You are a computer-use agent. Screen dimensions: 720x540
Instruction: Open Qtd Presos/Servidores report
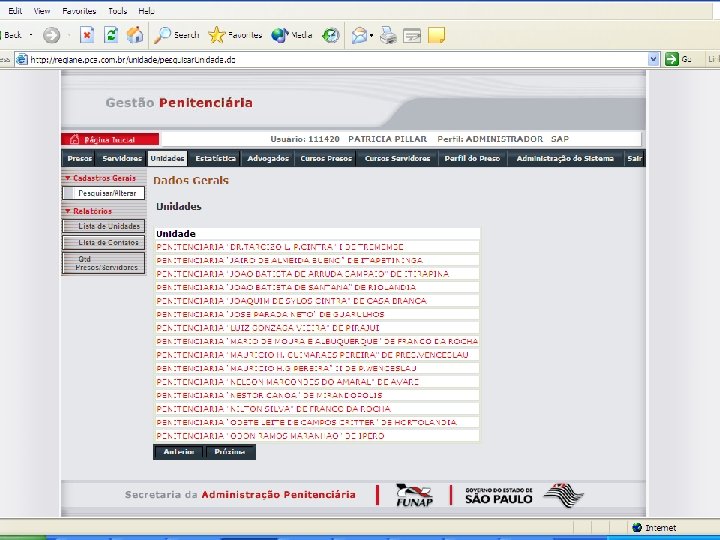click(x=103, y=263)
